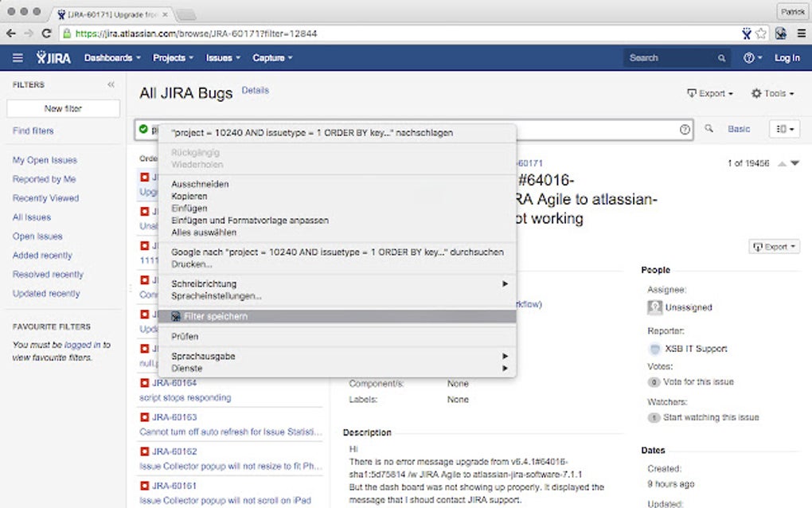
Task: Open the help question mark icon in navbar
Action: [747, 57]
